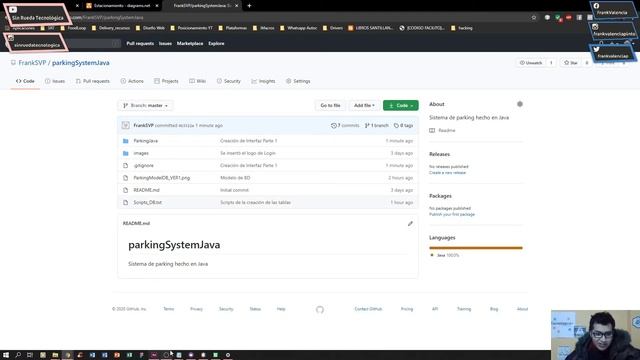Open Explore in the GitHub header
640x360 pixels.
[x=216, y=43]
